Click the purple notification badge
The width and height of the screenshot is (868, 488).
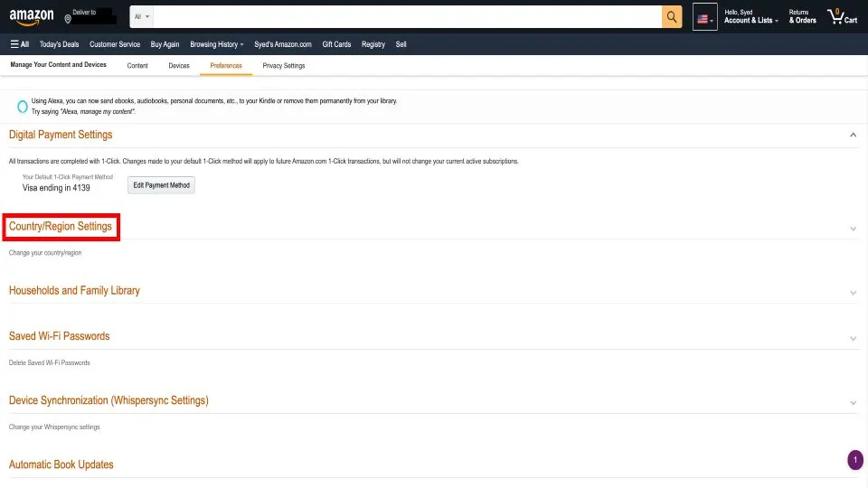[854, 460]
